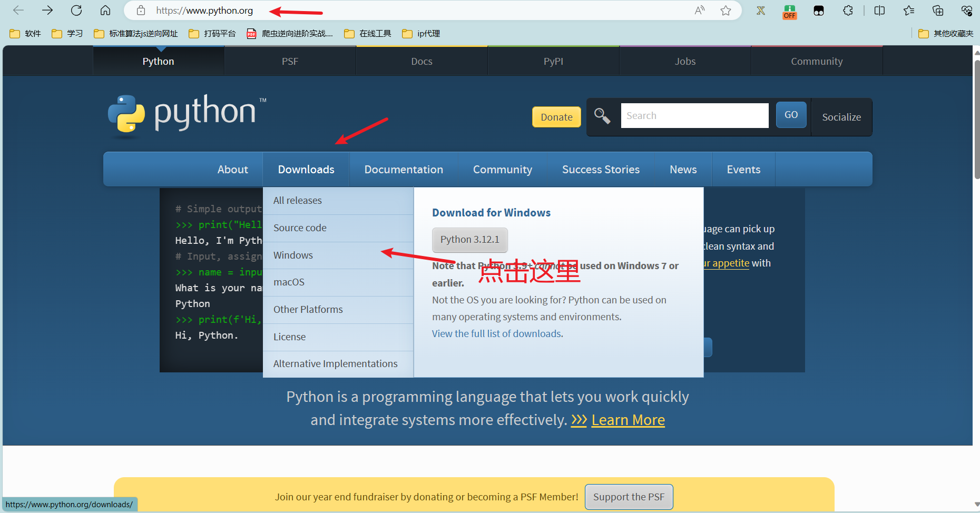View site info via the padlock icon
This screenshot has width=980, height=513.
tap(141, 11)
